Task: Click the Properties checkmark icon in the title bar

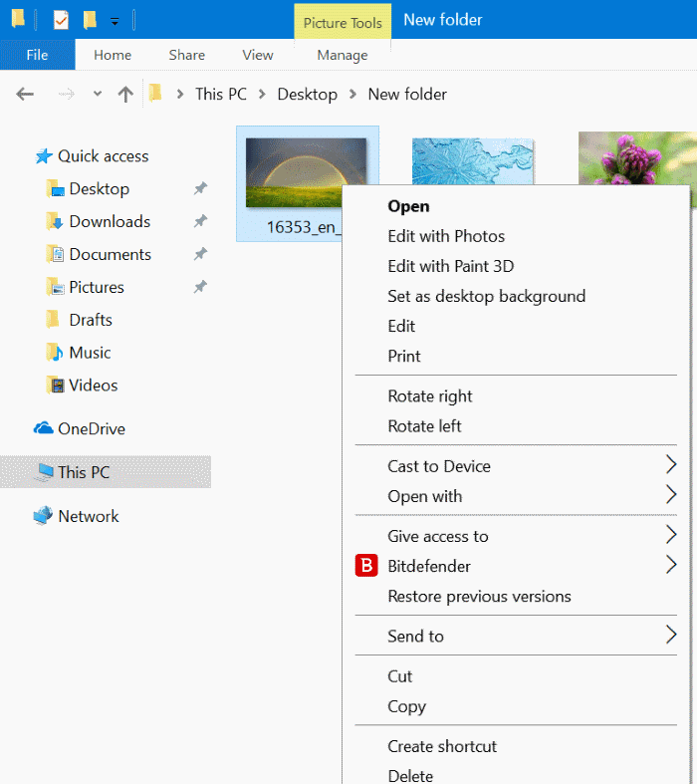Action: point(61,20)
